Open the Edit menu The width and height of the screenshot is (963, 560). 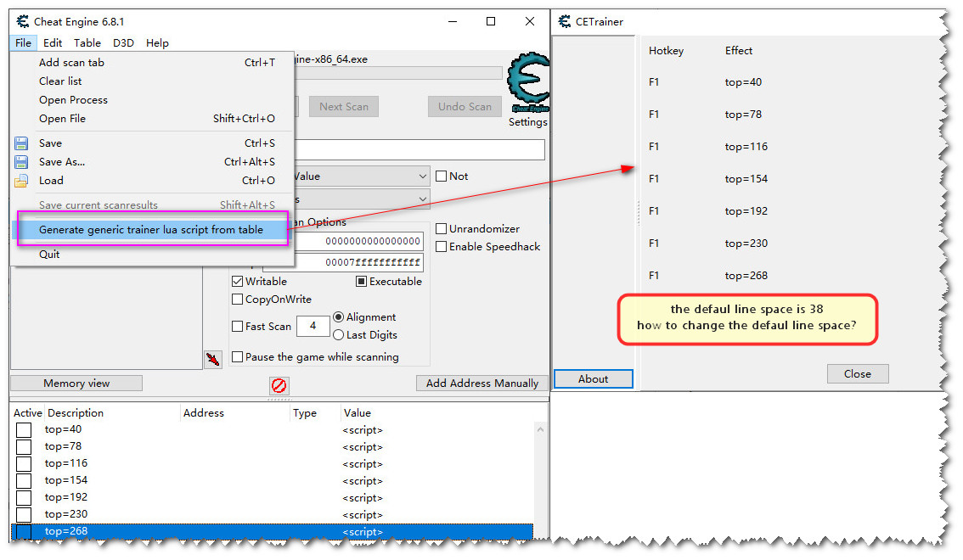pos(52,43)
